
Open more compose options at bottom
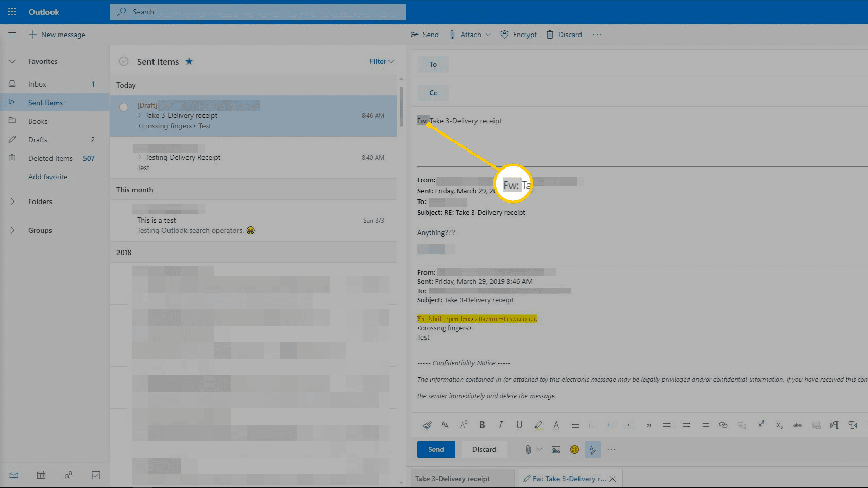pyautogui.click(x=611, y=449)
